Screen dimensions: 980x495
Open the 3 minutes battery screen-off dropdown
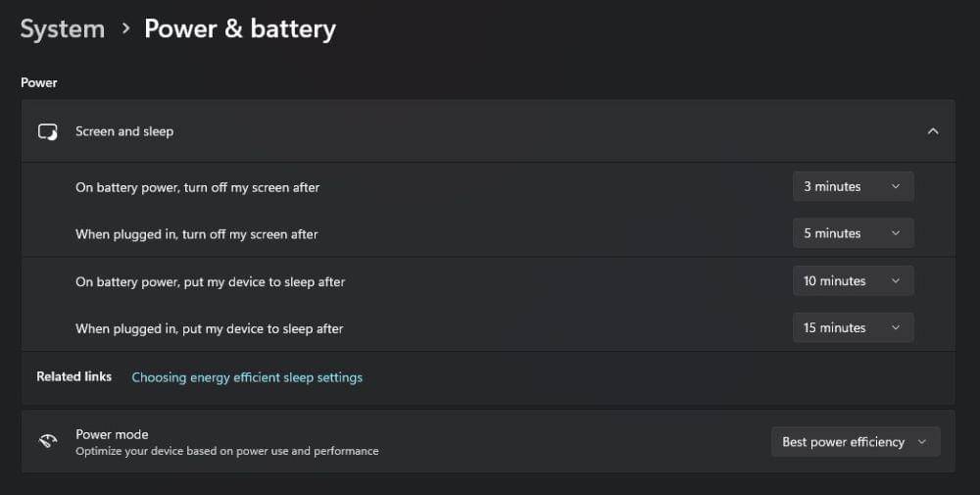tap(853, 186)
